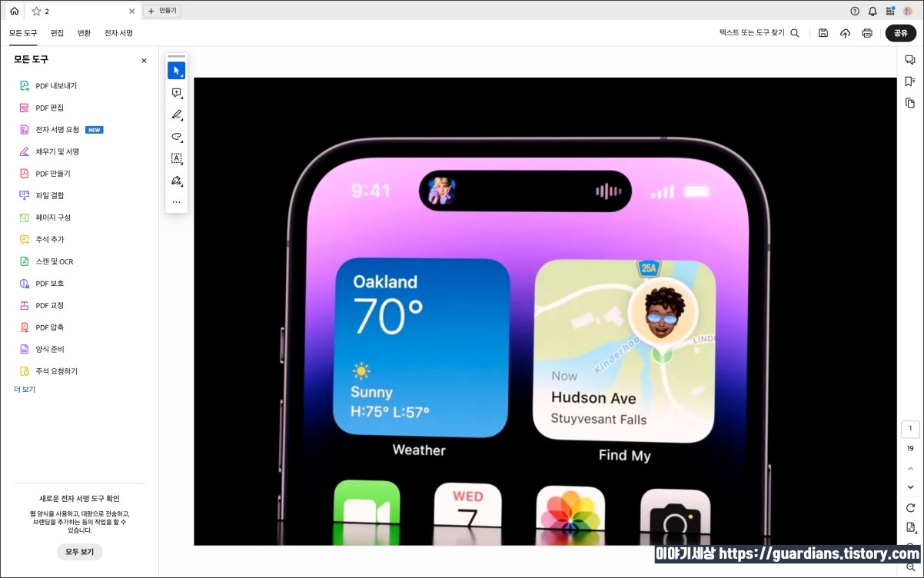Screen dimensions: 924x578
Task: Open the user profile avatar
Action: click(x=908, y=11)
